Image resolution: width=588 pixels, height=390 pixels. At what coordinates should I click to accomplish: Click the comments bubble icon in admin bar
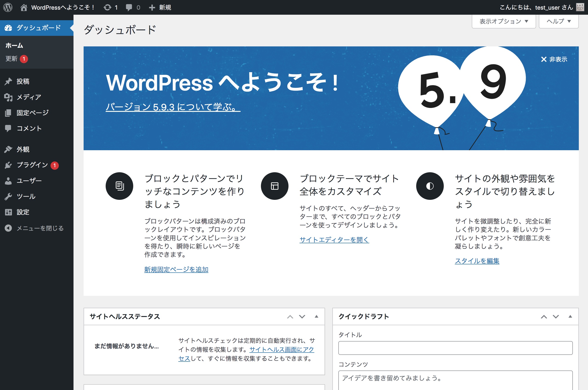[129, 7]
